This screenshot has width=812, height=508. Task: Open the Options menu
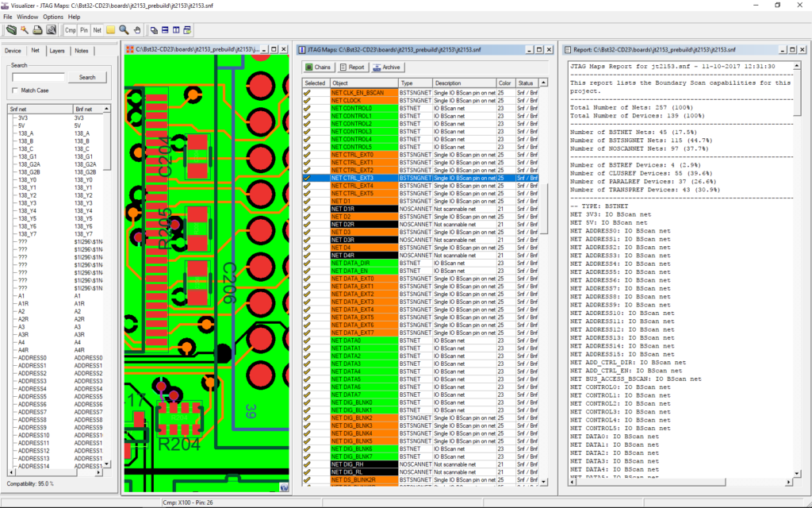click(53, 17)
